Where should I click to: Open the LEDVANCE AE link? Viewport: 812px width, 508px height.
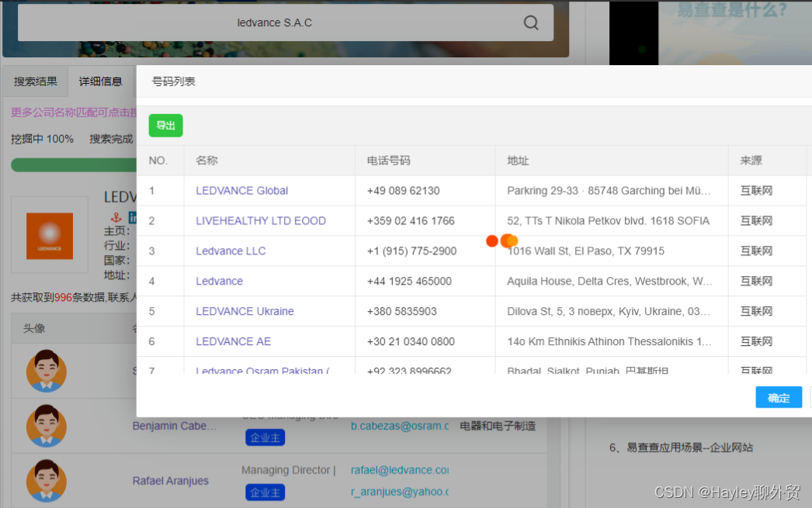pos(233,341)
